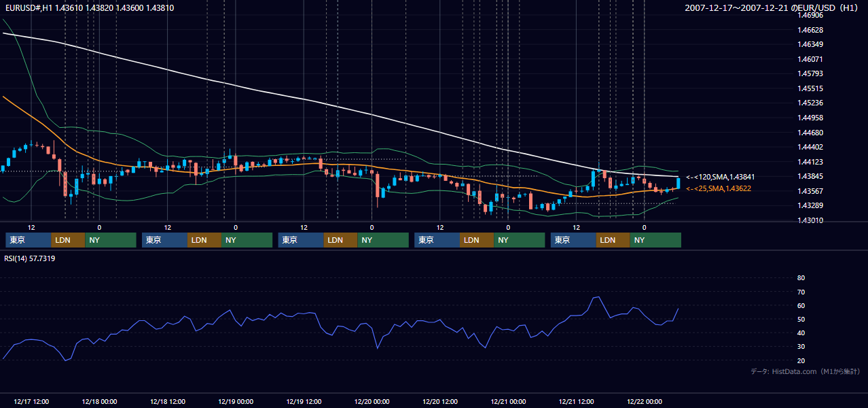Click the RSI axis level 40
The image size is (868, 408).
click(801, 333)
